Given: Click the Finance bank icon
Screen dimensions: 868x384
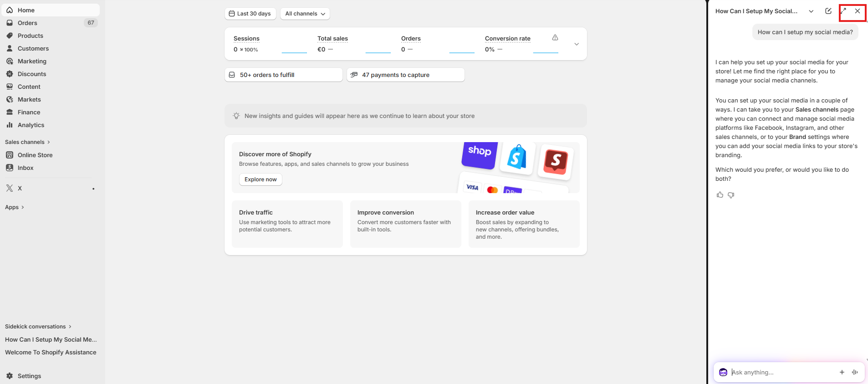Looking at the screenshot, I should tap(10, 112).
